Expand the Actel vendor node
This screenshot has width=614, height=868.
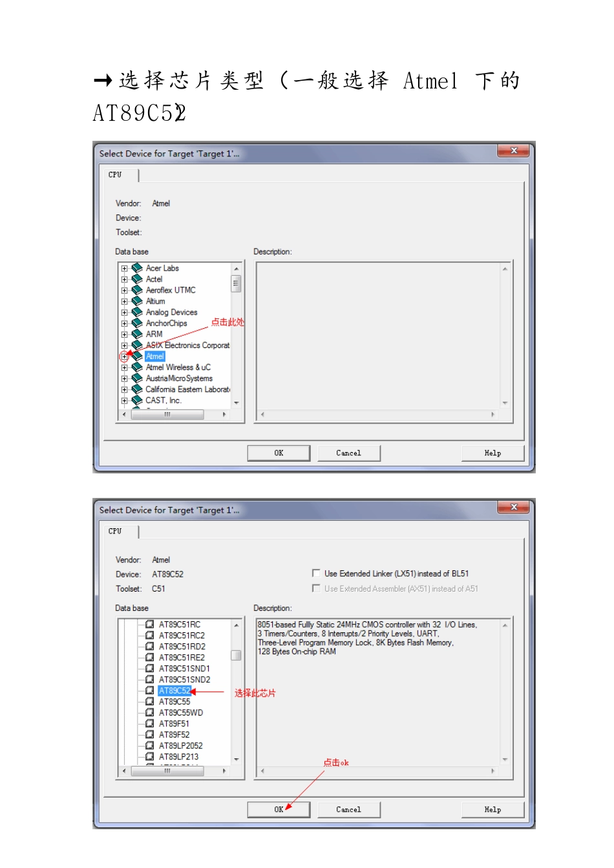pyautogui.click(x=124, y=279)
